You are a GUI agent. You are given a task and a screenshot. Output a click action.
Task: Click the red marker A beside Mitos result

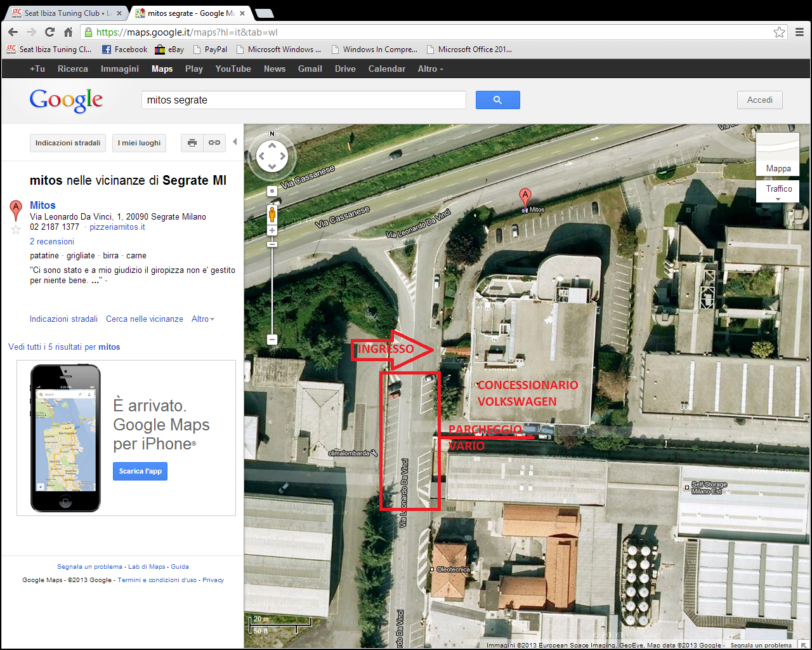[x=16, y=209]
